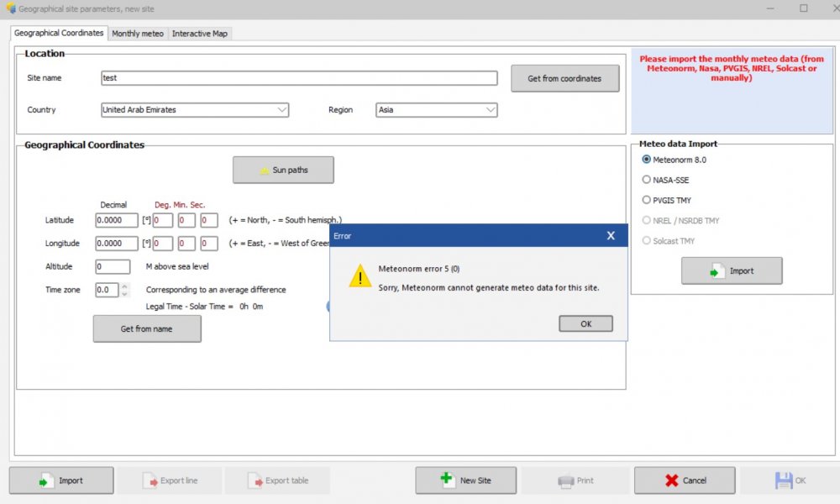This screenshot has height=504, width=840.
Task: Open the Country dropdown
Action: [281, 110]
